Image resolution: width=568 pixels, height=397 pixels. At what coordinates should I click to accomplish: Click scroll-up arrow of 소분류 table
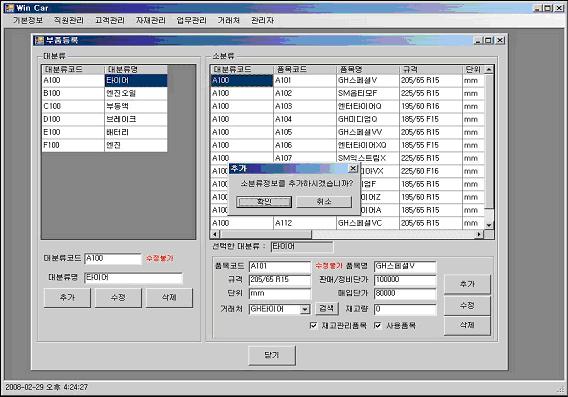[489, 70]
